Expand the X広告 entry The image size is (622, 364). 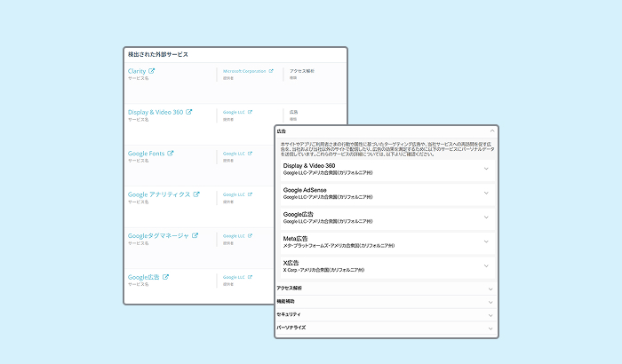pos(486,265)
